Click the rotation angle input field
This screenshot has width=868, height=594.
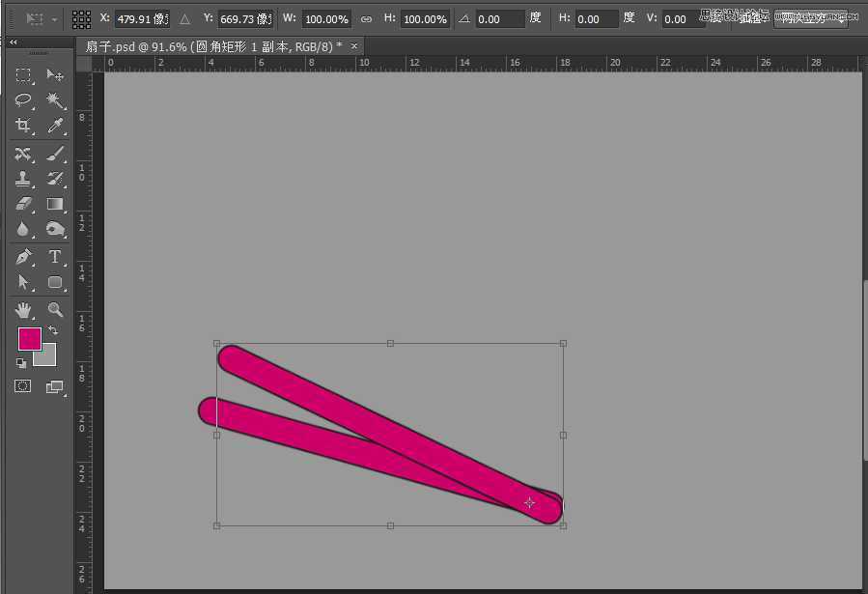pyautogui.click(x=500, y=19)
